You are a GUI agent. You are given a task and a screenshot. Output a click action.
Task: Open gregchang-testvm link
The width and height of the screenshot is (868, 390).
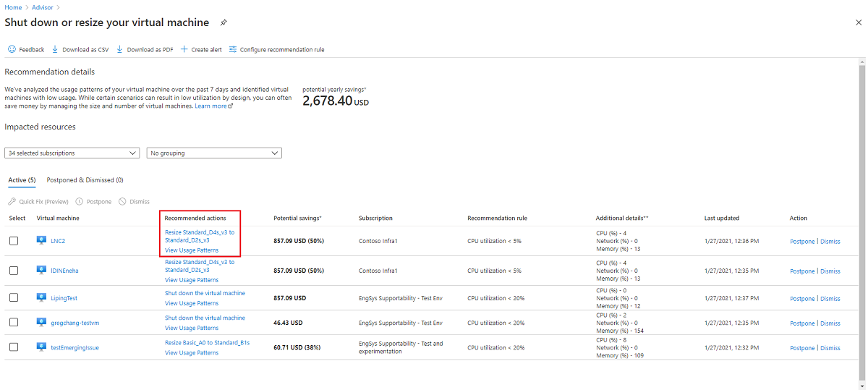click(x=75, y=323)
